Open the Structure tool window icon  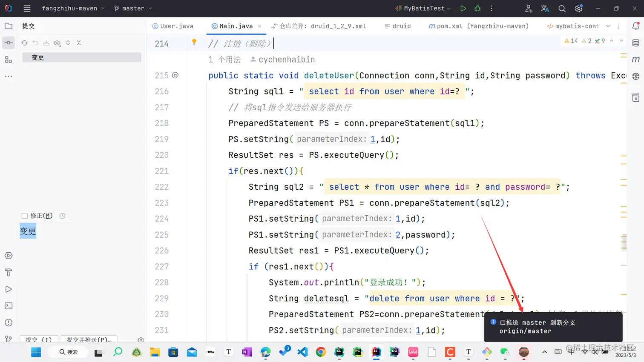coord(9,60)
